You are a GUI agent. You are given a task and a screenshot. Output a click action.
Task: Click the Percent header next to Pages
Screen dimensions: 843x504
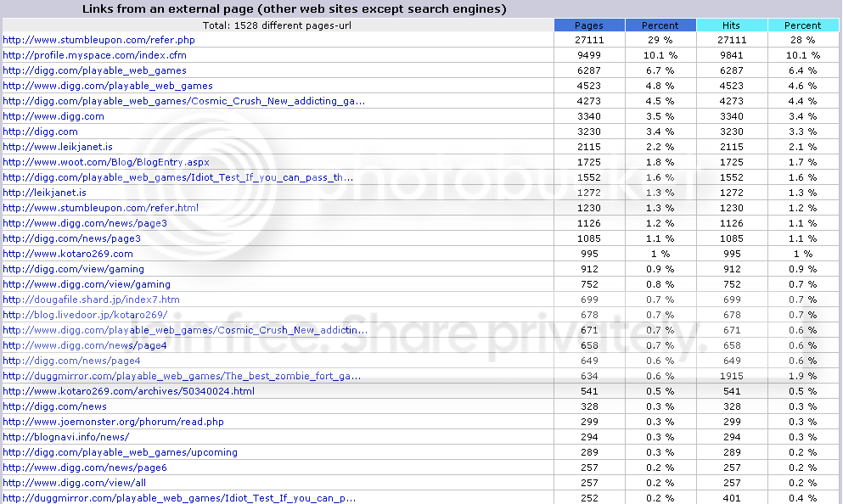point(660,25)
